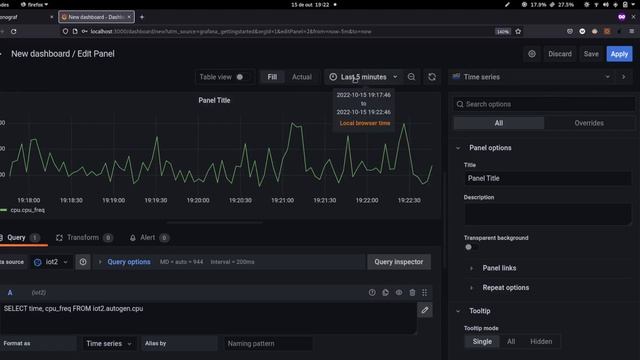Viewport: 640px width, 360px height.
Task: Click the SQL query text editor
Action: pos(208,318)
